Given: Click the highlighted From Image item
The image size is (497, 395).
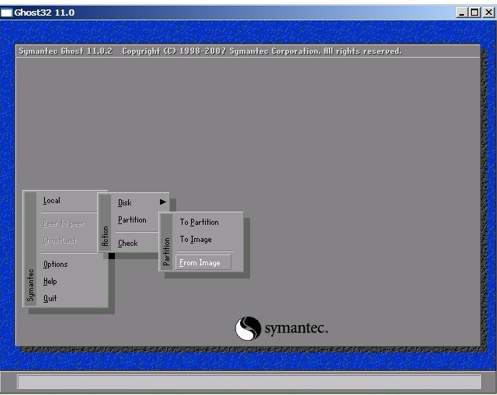Looking at the screenshot, I should (203, 262).
